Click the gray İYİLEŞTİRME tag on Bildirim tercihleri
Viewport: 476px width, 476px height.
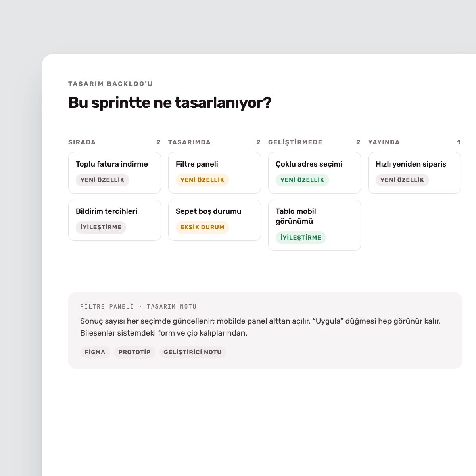point(101,227)
